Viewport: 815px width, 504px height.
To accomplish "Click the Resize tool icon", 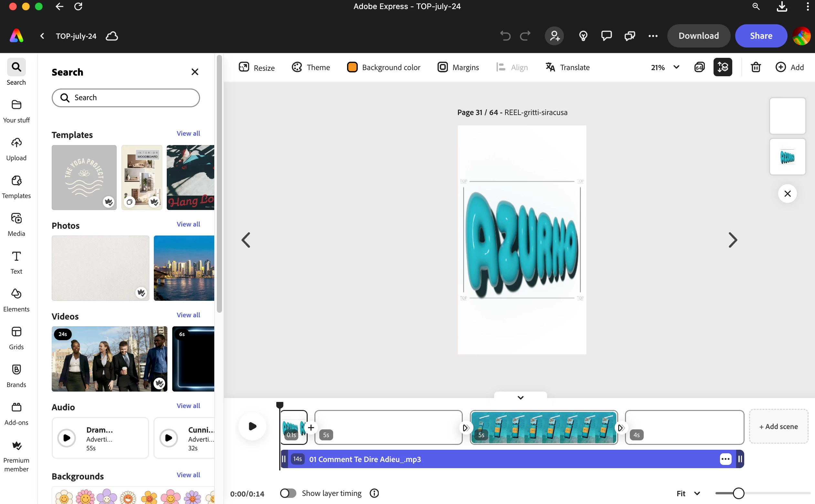I will click(x=244, y=67).
